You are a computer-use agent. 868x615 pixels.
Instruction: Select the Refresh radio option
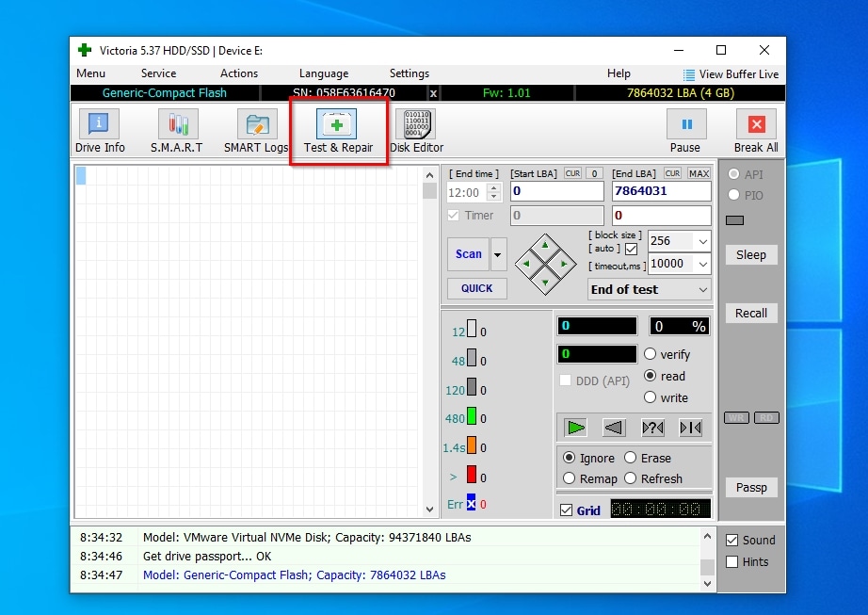click(630, 478)
